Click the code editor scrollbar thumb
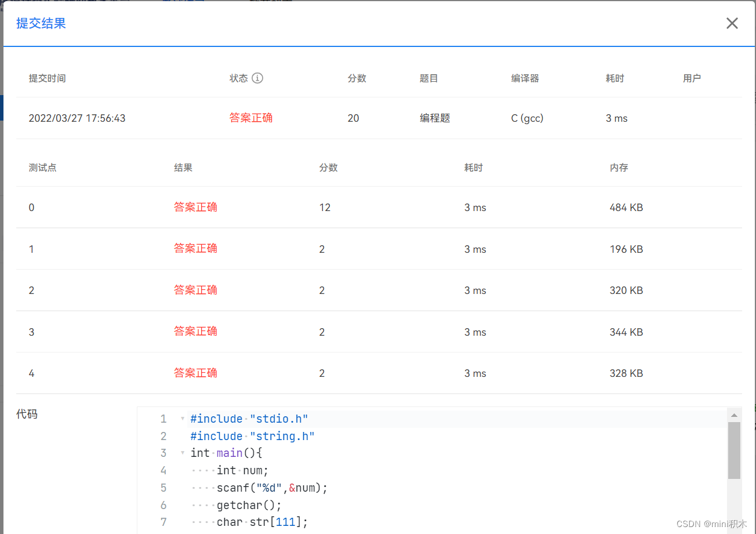Viewport: 756px width, 534px height. [734, 450]
